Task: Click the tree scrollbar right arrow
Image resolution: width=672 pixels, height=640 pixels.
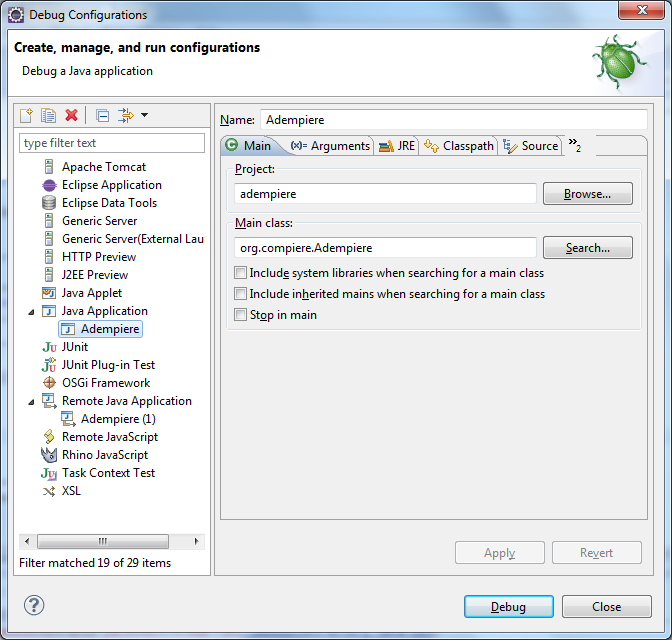Action: 197,541
